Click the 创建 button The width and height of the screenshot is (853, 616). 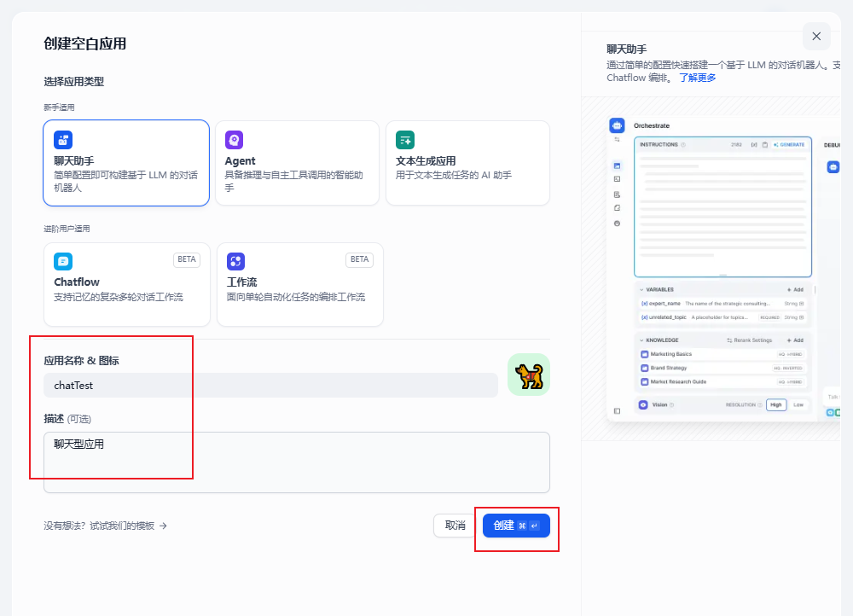[516, 526]
